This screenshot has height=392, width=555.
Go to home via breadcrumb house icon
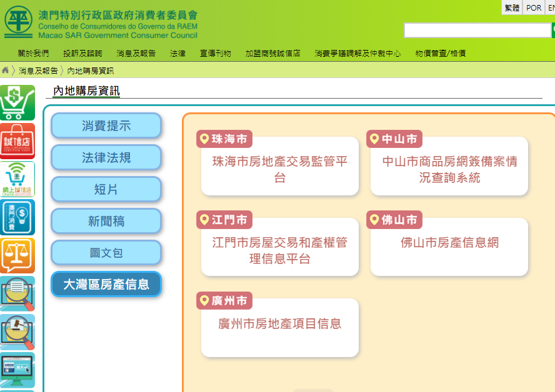[6, 70]
